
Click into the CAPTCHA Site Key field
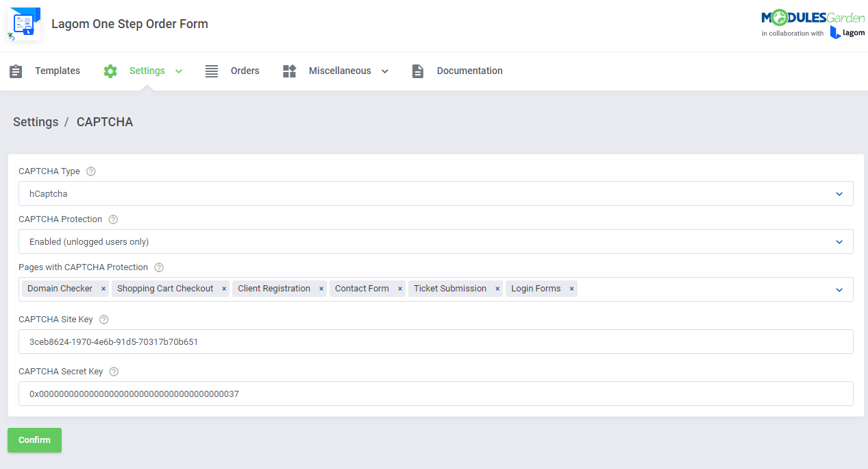436,341
